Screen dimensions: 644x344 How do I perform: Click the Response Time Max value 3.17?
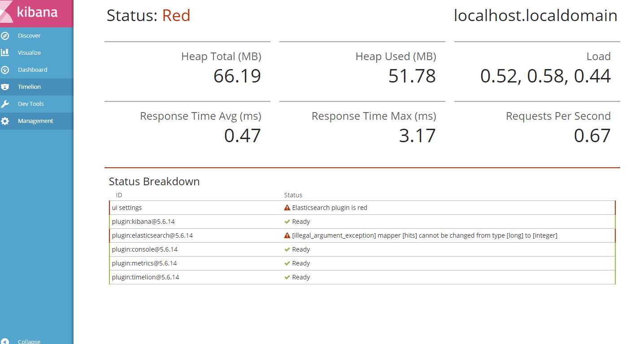click(418, 135)
